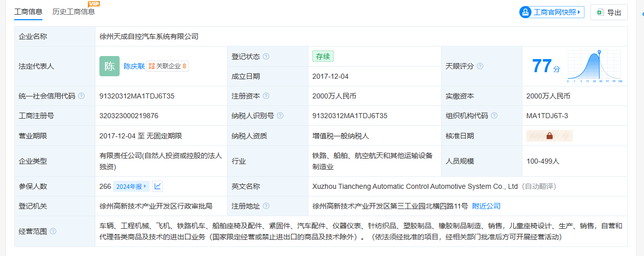
Task: Click help icon beside 统一社会信用代码
Action: pos(81,96)
